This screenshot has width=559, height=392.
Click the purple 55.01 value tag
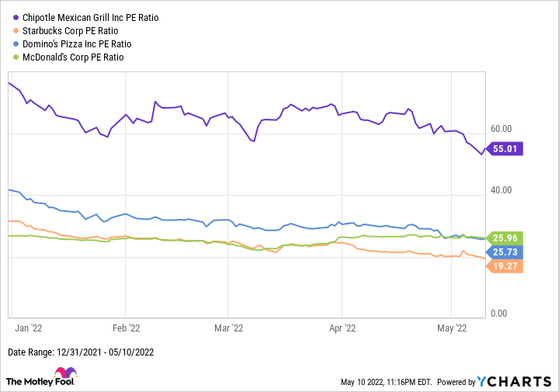505,148
